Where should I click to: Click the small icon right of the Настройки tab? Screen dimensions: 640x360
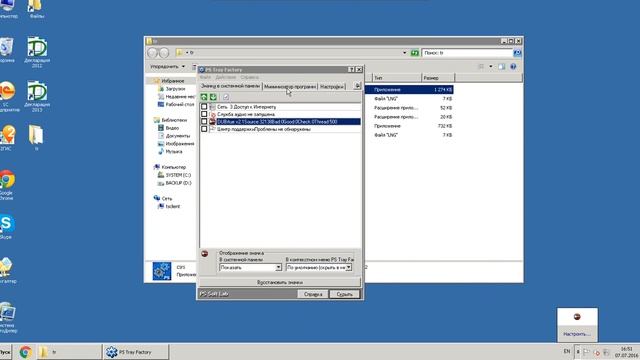(357, 86)
